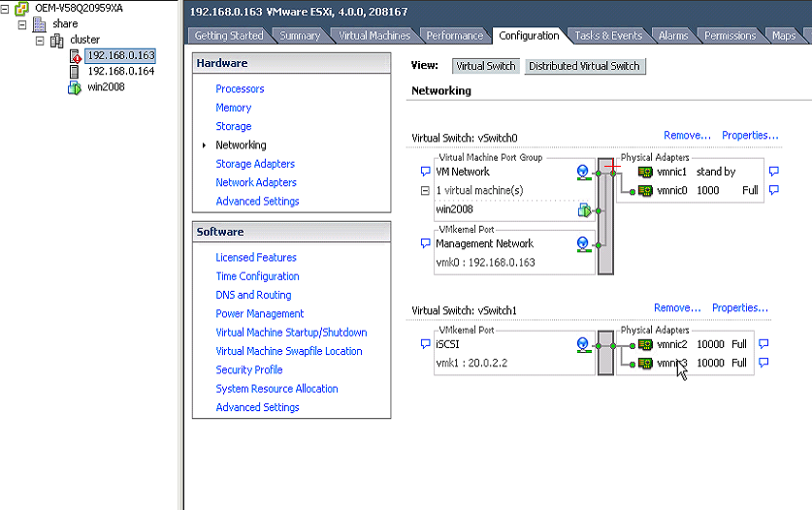Open the Storage Adapters hardware link
The width and height of the screenshot is (812, 510).
[x=255, y=164]
